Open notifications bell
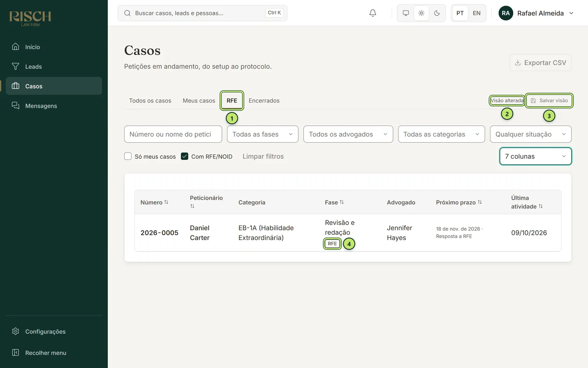 (x=373, y=13)
